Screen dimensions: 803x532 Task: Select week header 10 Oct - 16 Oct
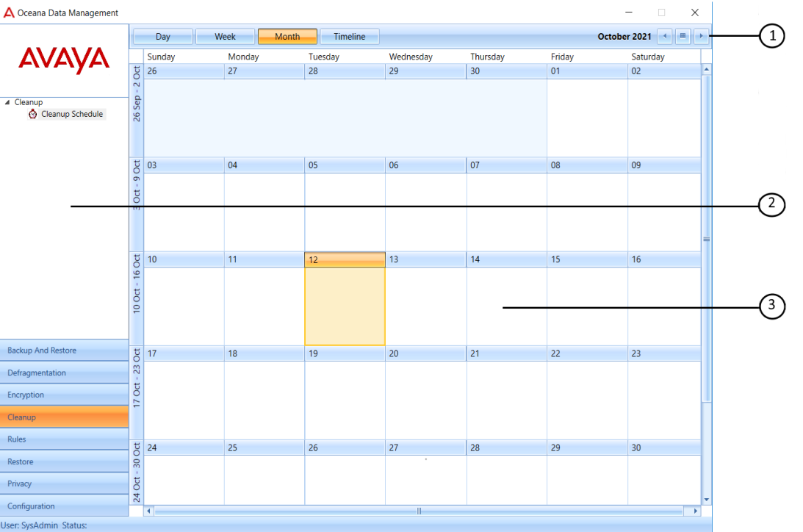coord(136,299)
